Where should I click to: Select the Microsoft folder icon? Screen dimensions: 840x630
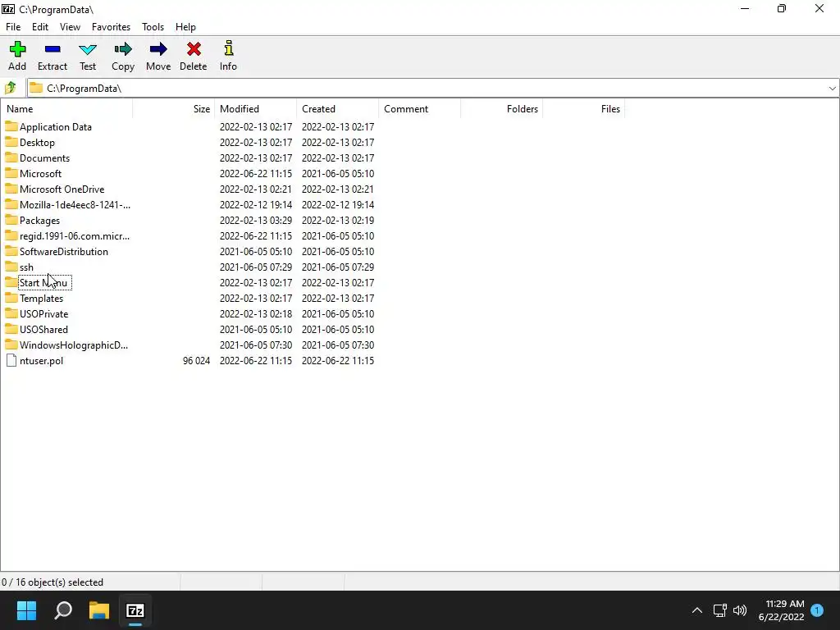[11, 173]
